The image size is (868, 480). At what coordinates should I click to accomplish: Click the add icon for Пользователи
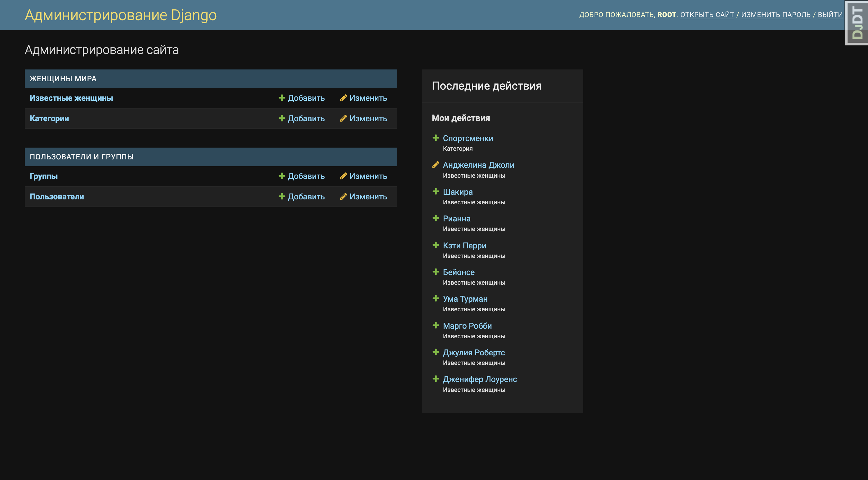click(282, 196)
